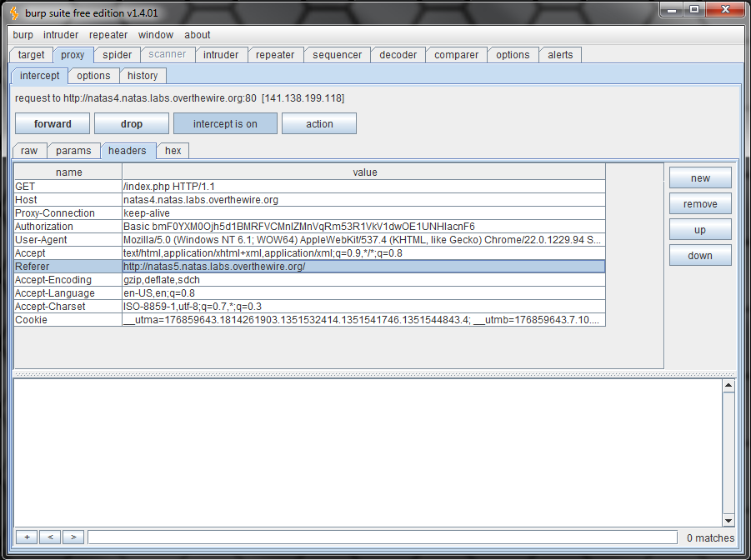This screenshot has height=560, width=751.
Task: Select the User-Agent header row
Action: 68,240
